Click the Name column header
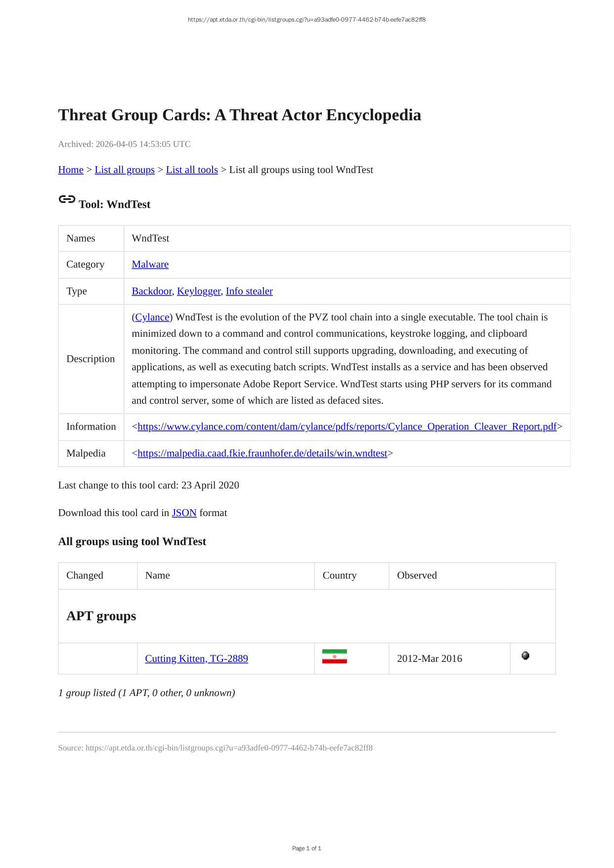 (157, 575)
